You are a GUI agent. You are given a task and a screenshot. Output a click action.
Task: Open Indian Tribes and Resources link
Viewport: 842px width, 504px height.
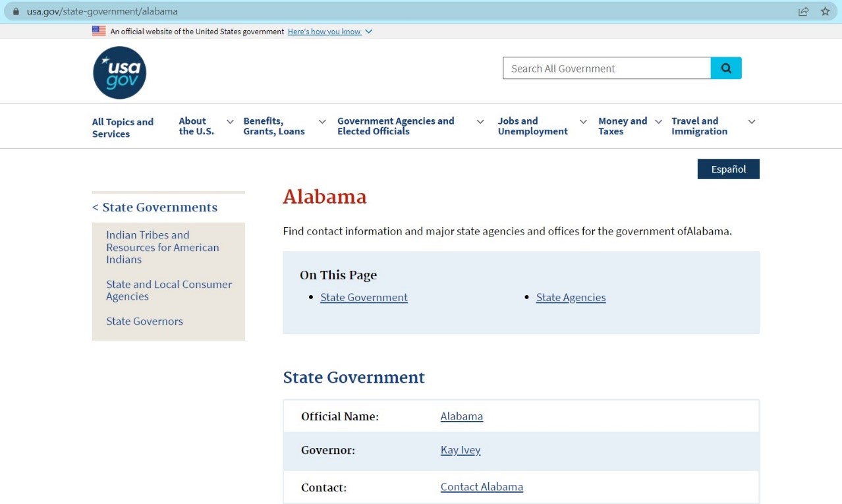(163, 247)
